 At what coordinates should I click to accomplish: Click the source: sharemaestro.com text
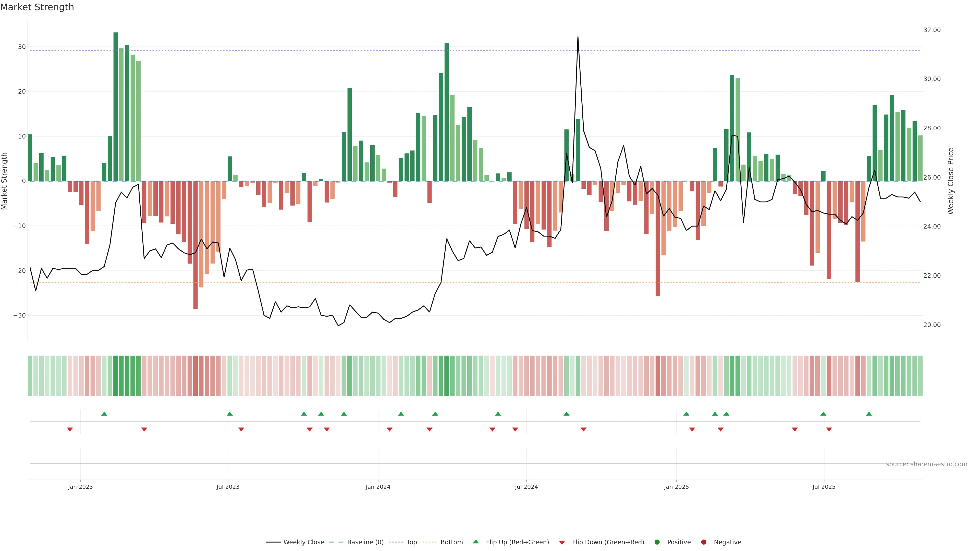pos(926,464)
